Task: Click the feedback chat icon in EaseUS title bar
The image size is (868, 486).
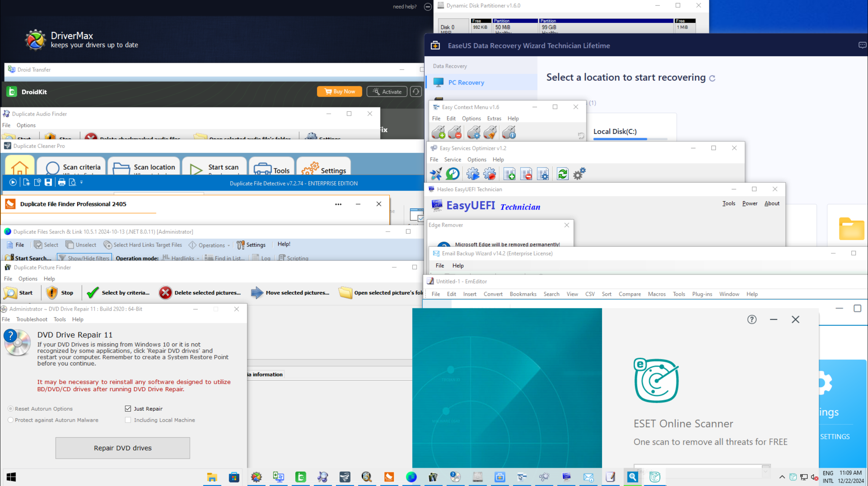Action: (862, 45)
